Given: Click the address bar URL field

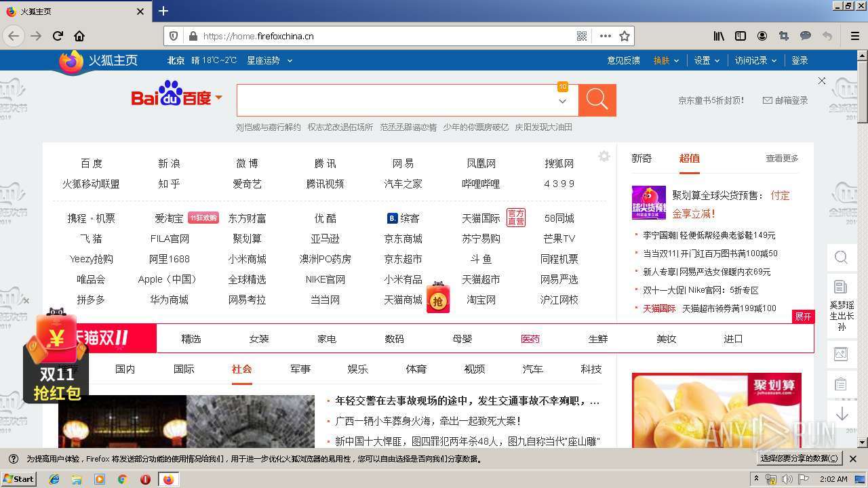Looking at the screenshot, I should click(x=387, y=36).
